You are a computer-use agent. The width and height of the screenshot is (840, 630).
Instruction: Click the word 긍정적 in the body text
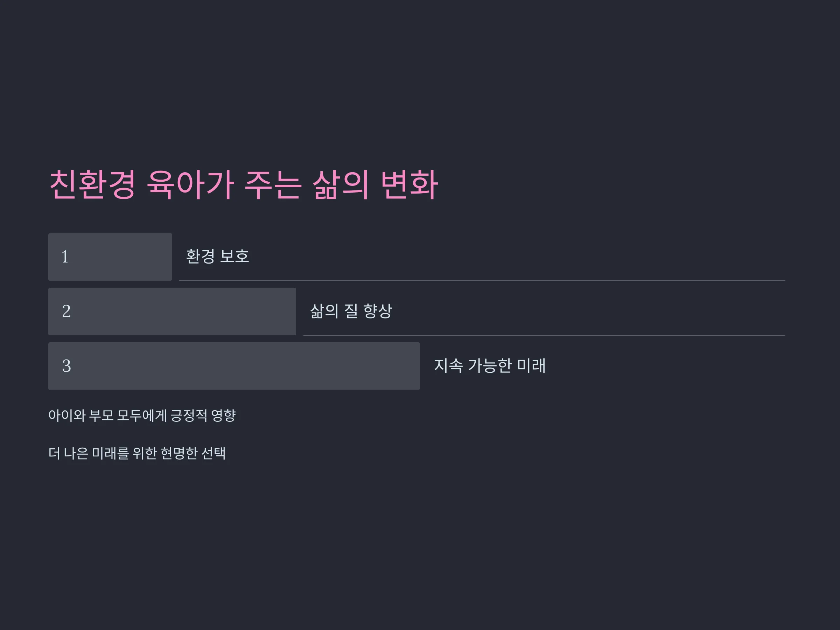189,415
